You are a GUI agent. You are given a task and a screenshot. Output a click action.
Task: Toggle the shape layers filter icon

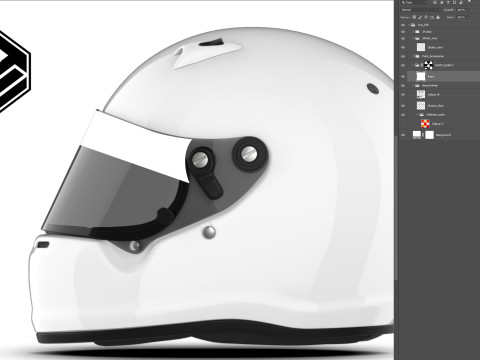[454, 2]
